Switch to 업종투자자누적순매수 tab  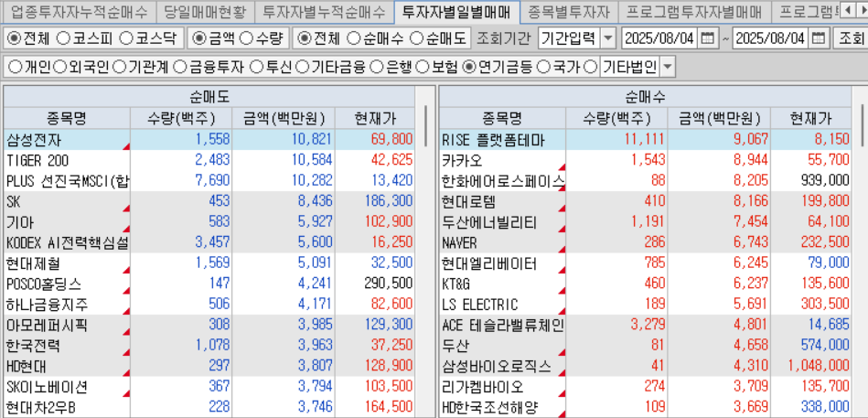(80, 11)
